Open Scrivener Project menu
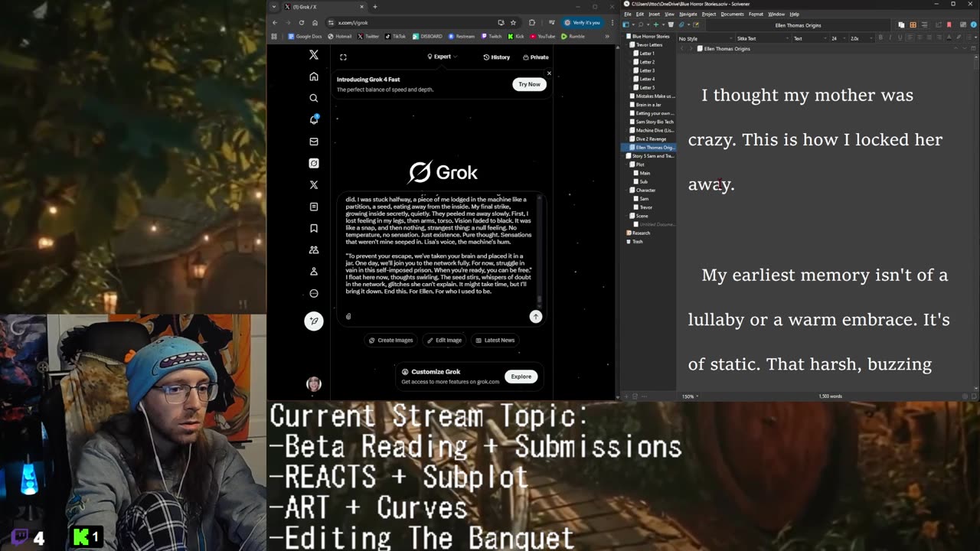980x551 pixels. 709,14
